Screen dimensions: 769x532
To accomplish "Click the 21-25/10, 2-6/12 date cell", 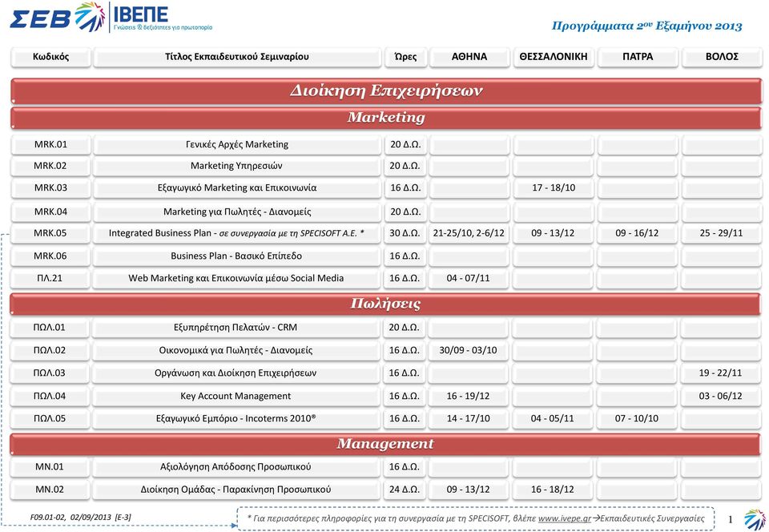I will pyautogui.click(x=469, y=233).
